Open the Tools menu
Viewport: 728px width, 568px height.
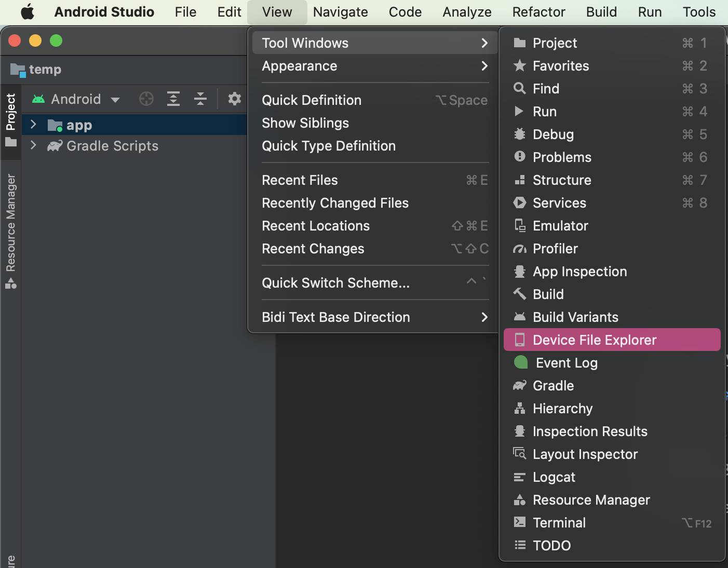tap(699, 12)
